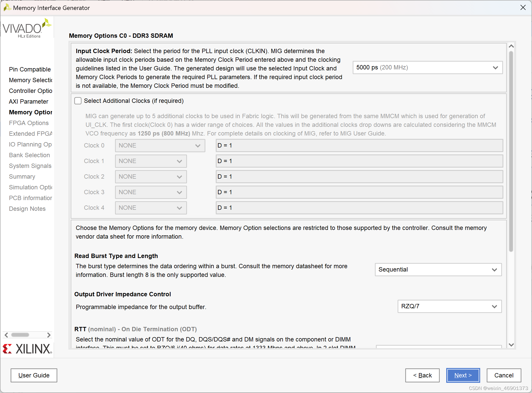Open the Input Clock Period dropdown
Image resolution: width=532 pixels, height=393 pixels.
point(428,68)
